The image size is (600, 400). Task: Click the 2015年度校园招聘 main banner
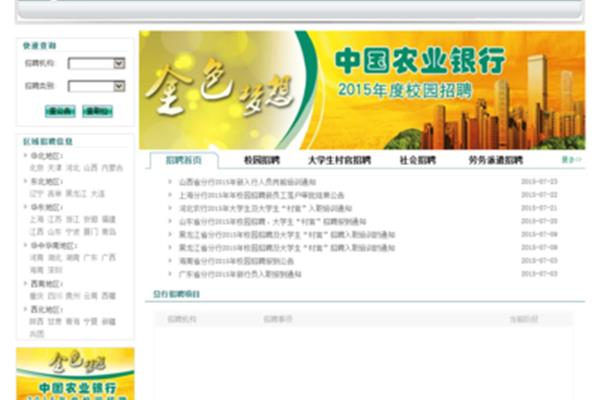[x=362, y=90]
